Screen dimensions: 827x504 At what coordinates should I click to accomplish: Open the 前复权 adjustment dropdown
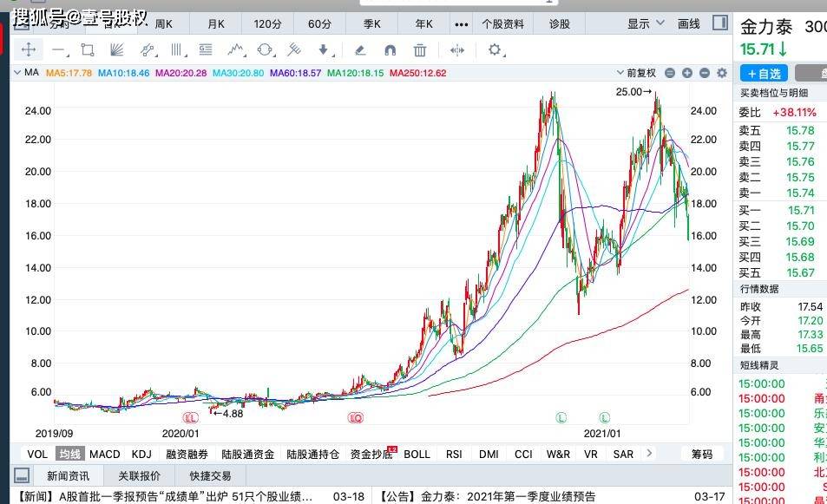(640, 74)
